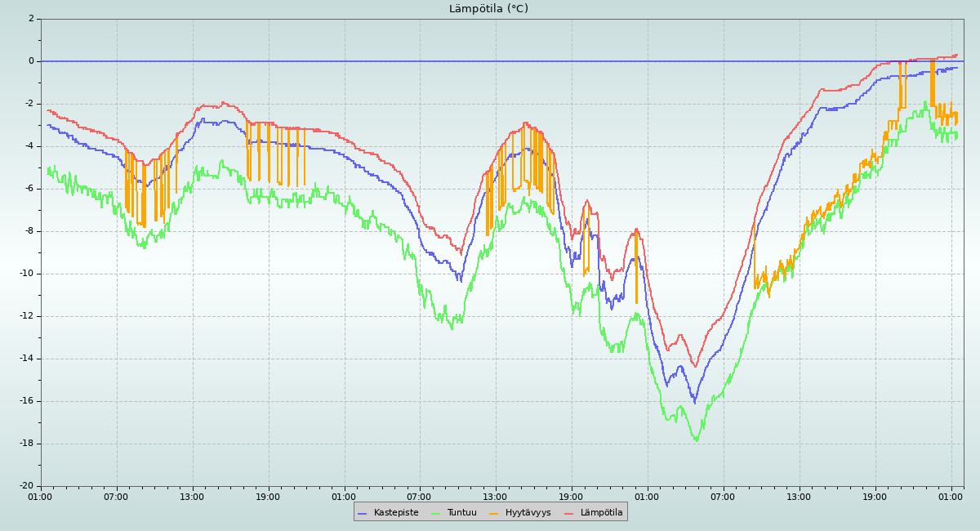Click the chart title Lämpötila (°C)
The width and height of the screenshot is (980, 531).
pyautogui.click(x=488, y=9)
